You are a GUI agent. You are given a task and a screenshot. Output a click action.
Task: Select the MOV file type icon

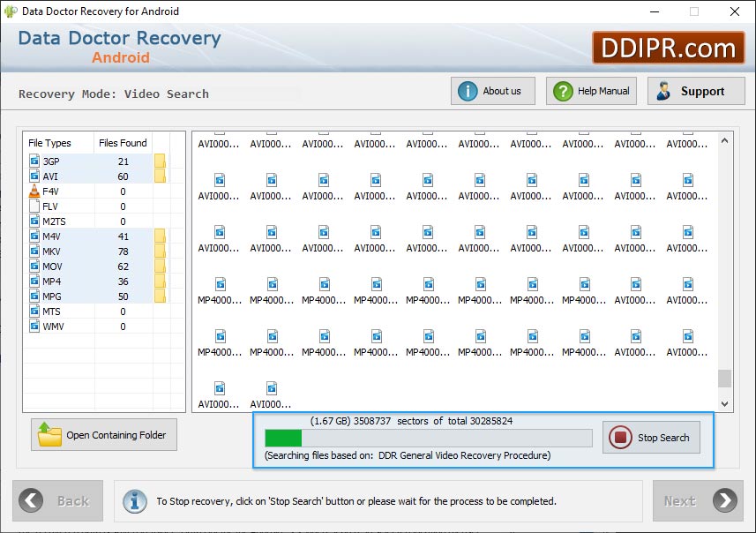click(34, 266)
